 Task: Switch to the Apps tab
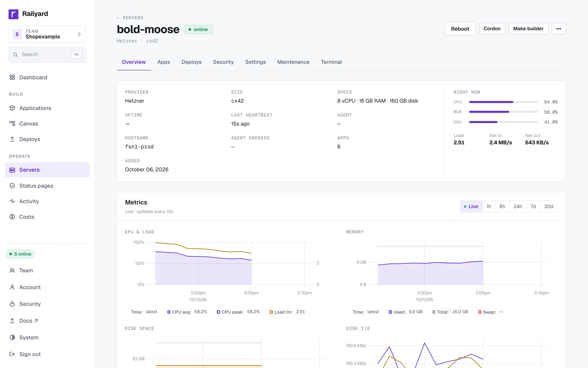[164, 62]
